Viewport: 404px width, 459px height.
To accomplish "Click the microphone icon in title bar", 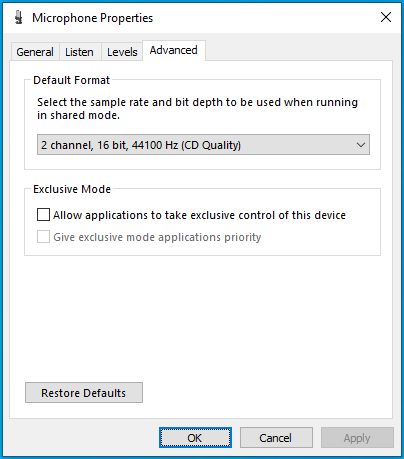I will (19, 17).
